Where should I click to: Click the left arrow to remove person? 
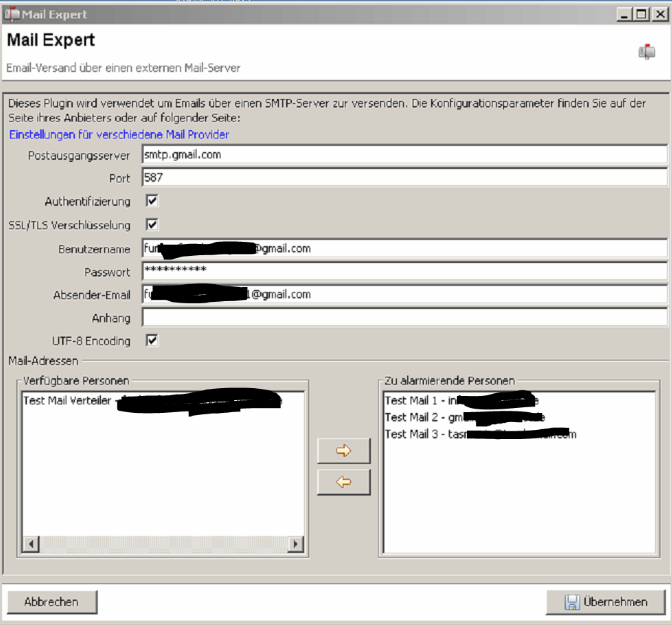[344, 482]
